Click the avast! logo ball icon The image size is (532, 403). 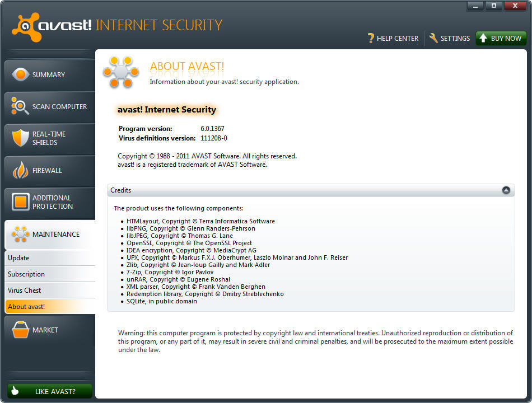(26, 27)
